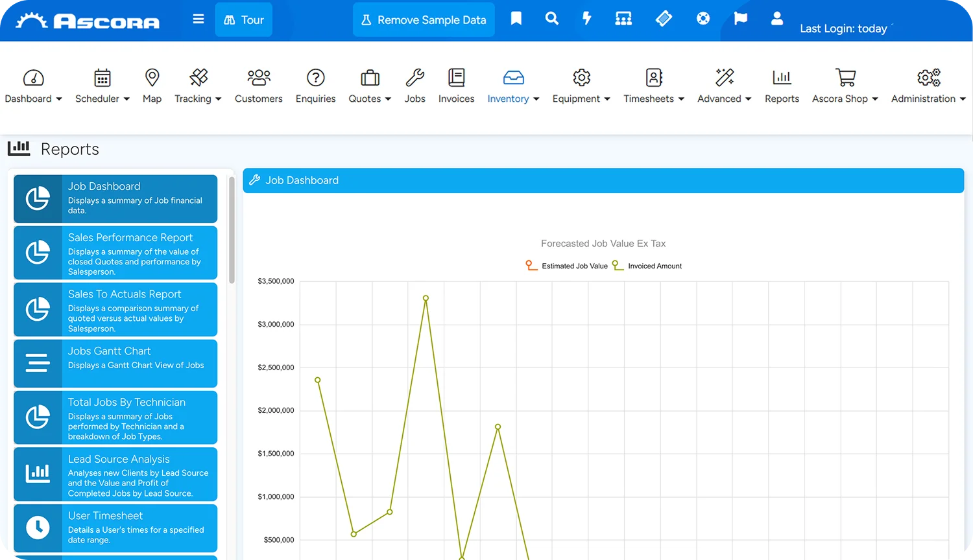Click Remove Sample Data button

point(424,20)
